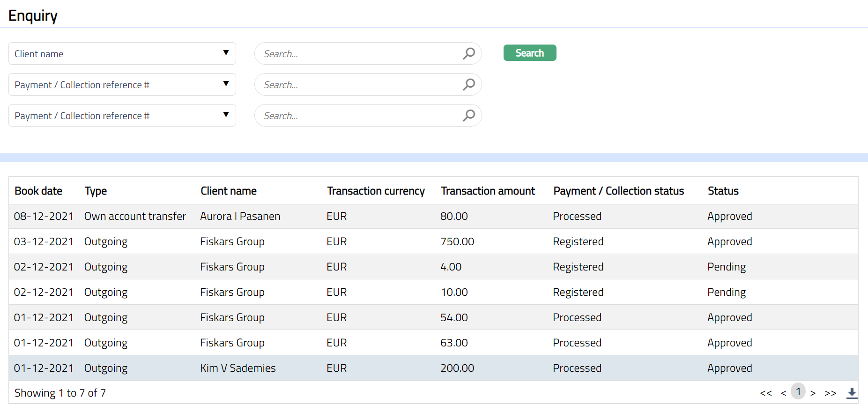The width and height of the screenshot is (868, 413).
Task: Click the magnifier icon in third search field
Action: 468,115
